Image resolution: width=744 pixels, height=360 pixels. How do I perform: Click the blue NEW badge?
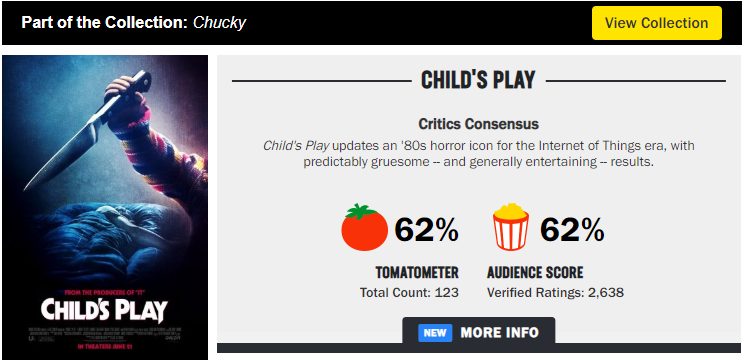pyautogui.click(x=435, y=332)
